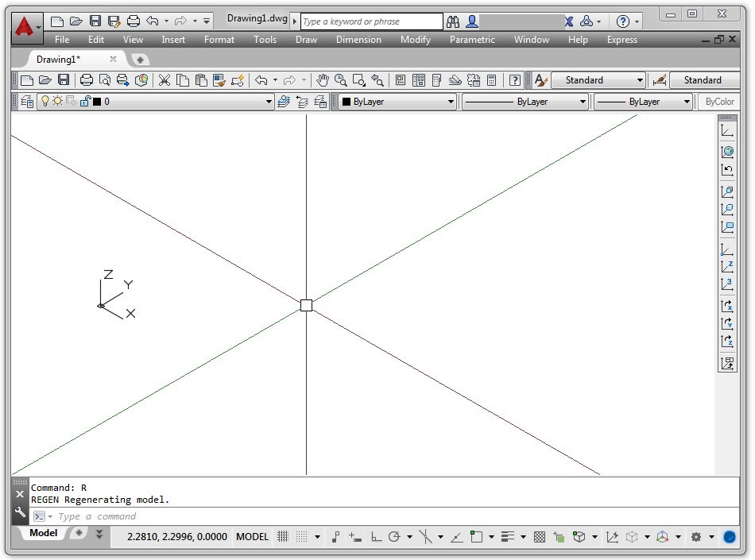Image resolution: width=755 pixels, height=560 pixels.
Task: Click the Help question mark in Standard toolbar
Action: [x=515, y=80]
